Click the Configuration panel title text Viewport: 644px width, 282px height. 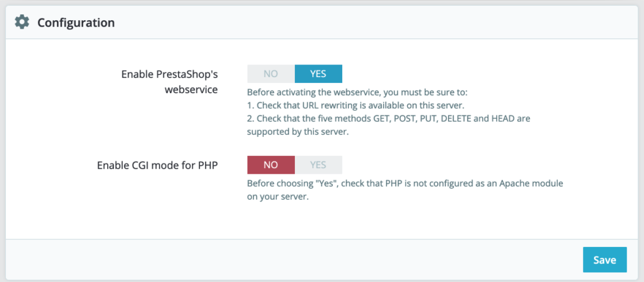[76, 23]
